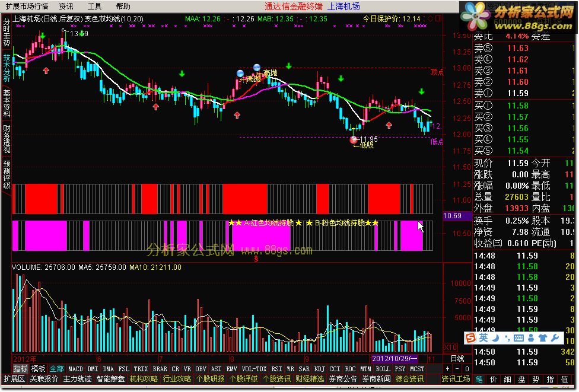Toggle the punctuation mode icon in Sogou bar

(x=507, y=338)
